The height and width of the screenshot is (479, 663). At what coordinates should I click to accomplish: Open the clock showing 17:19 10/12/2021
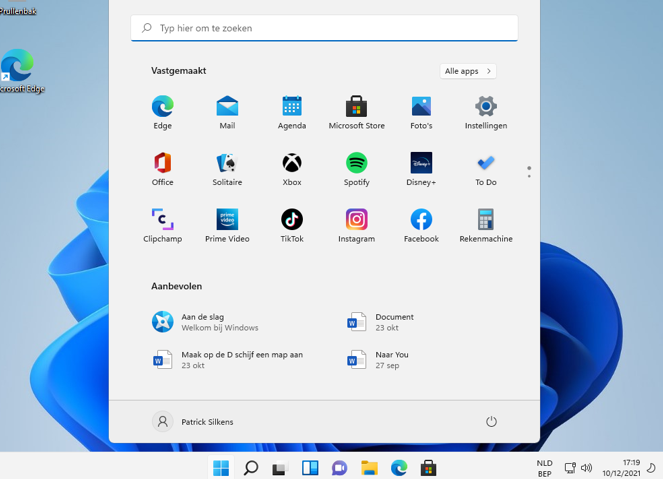(621, 468)
